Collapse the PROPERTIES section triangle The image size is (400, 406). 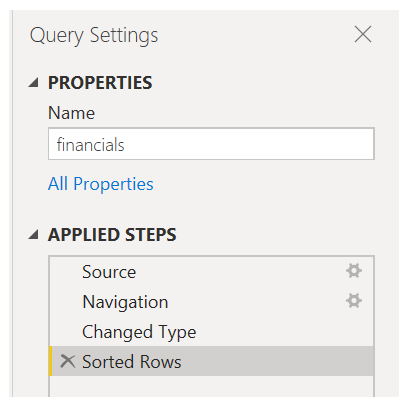click(33, 82)
